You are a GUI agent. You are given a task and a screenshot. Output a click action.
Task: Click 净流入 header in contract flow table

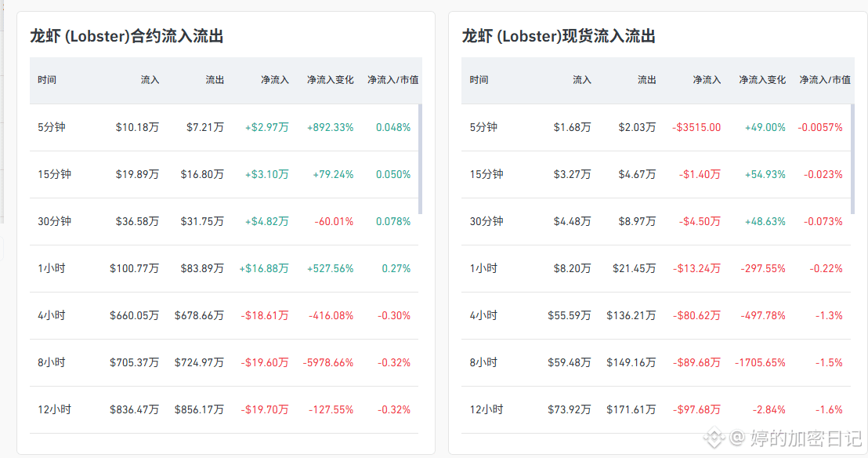point(275,80)
